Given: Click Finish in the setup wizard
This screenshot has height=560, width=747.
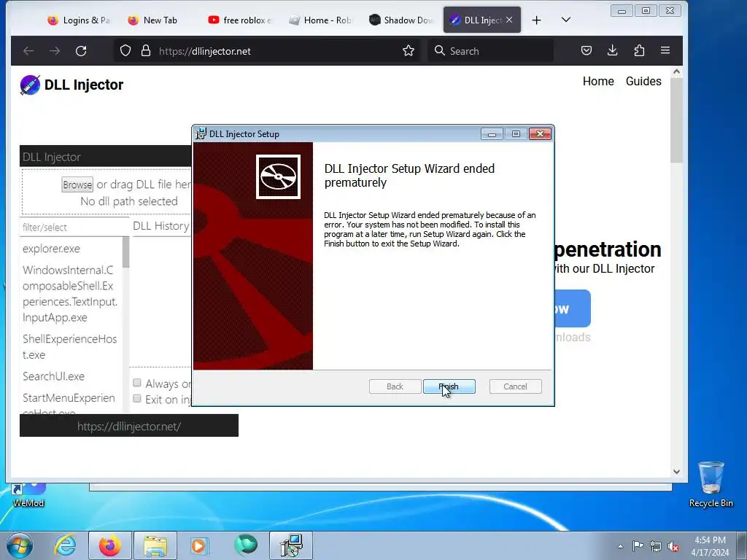Looking at the screenshot, I should click(x=449, y=386).
